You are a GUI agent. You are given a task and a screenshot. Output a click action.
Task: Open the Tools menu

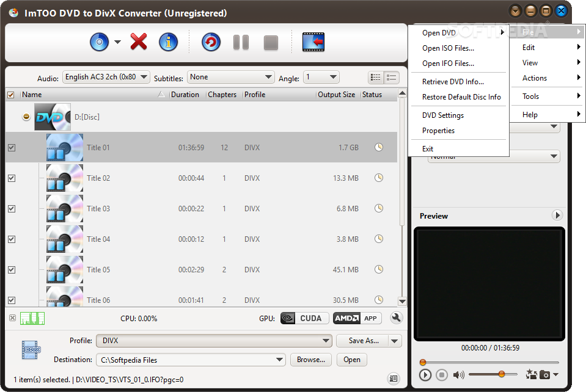[548, 96]
